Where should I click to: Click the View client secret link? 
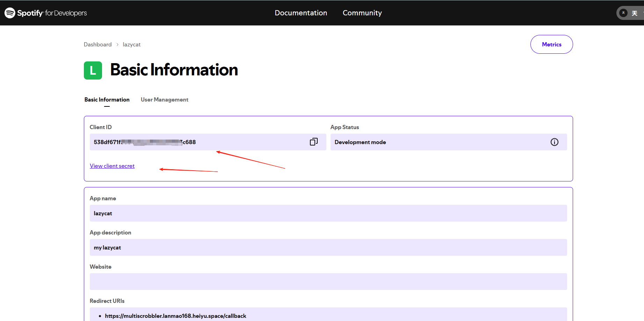[x=112, y=166]
